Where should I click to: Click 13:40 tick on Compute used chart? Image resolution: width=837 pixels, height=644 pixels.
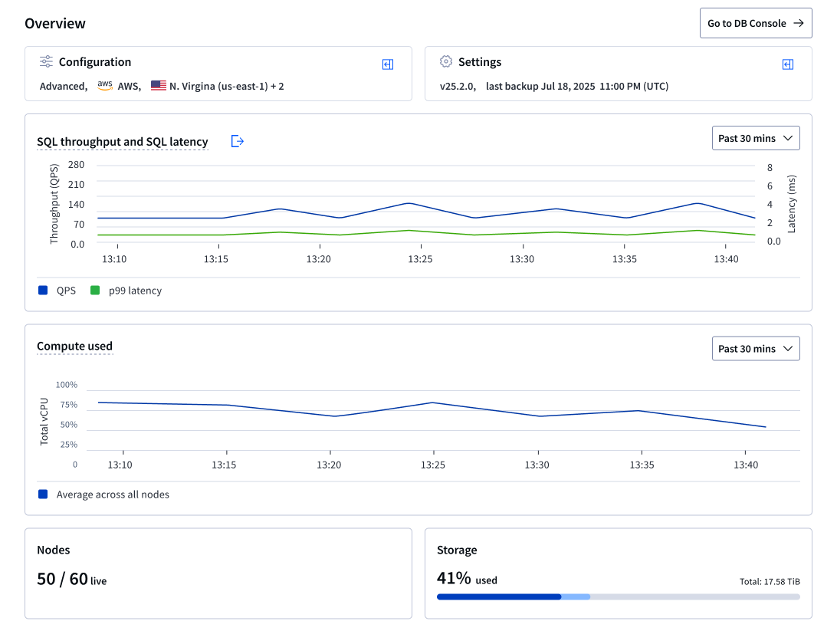746,465
